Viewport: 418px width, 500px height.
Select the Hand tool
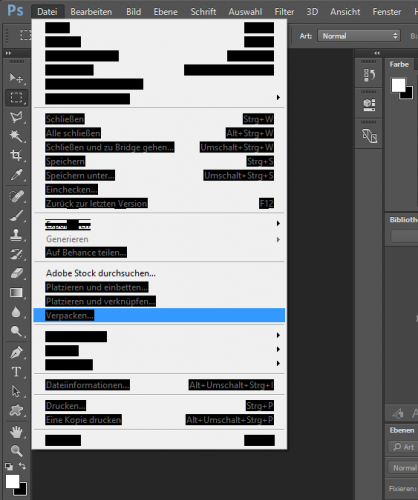click(x=16, y=432)
